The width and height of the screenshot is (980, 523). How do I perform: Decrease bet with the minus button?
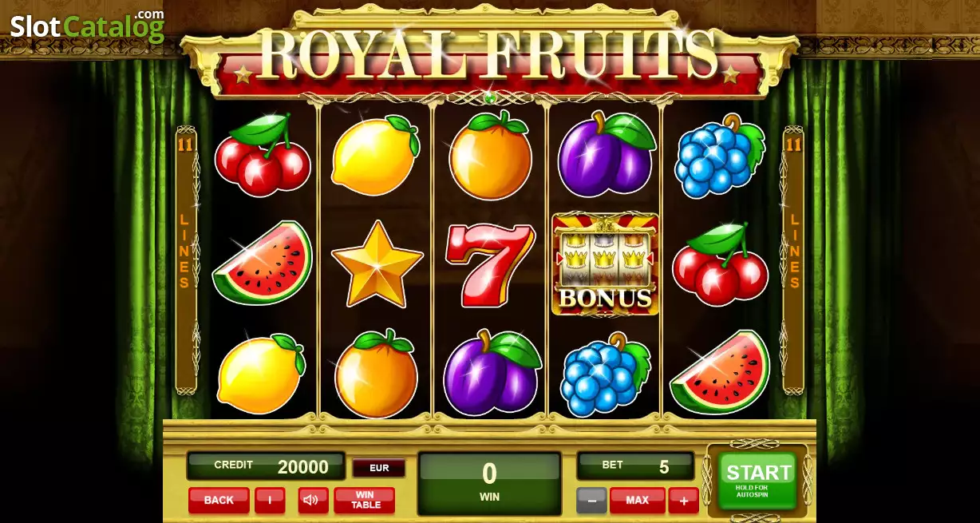coord(591,501)
